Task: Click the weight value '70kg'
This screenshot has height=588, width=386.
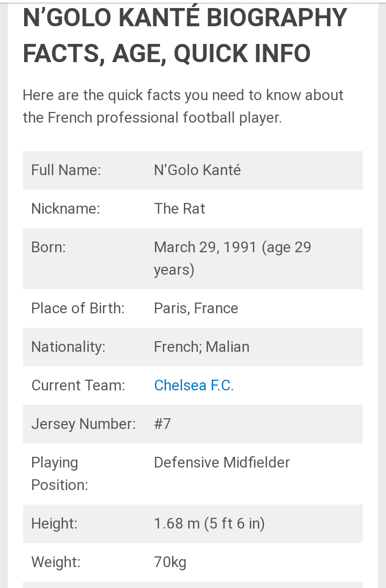Action: coord(170,562)
